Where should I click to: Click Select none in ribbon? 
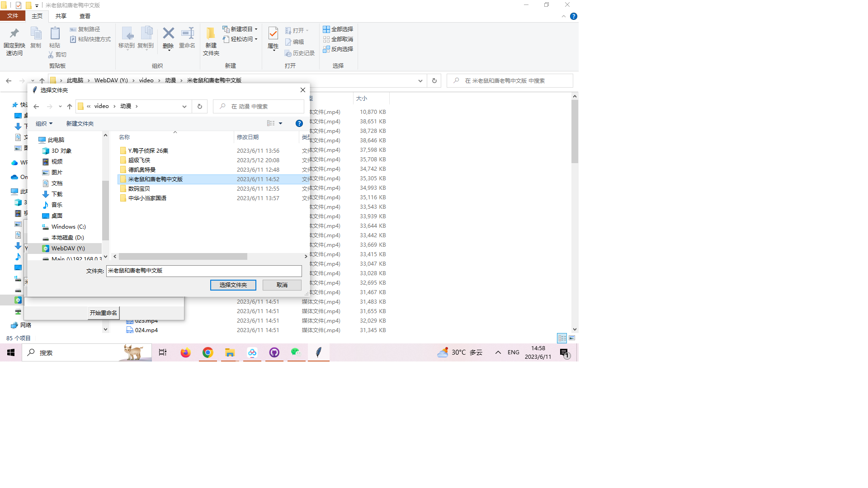(338, 39)
